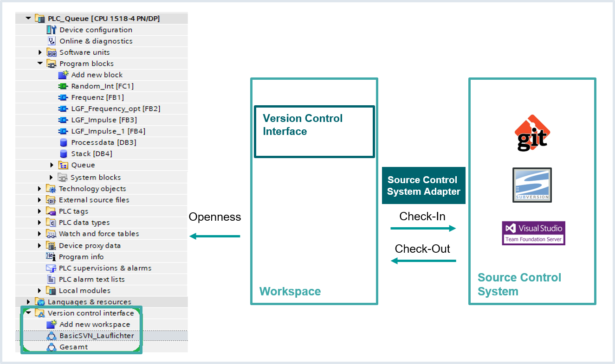Click the Add new workspace icon
Viewport: 615px width, 364px height.
pyautogui.click(x=52, y=324)
